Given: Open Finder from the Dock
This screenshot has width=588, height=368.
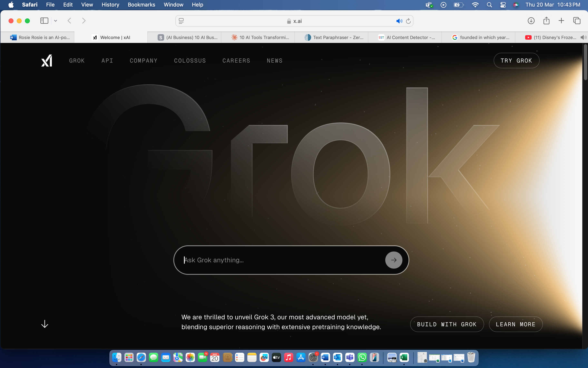Looking at the screenshot, I should coord(117,357).
